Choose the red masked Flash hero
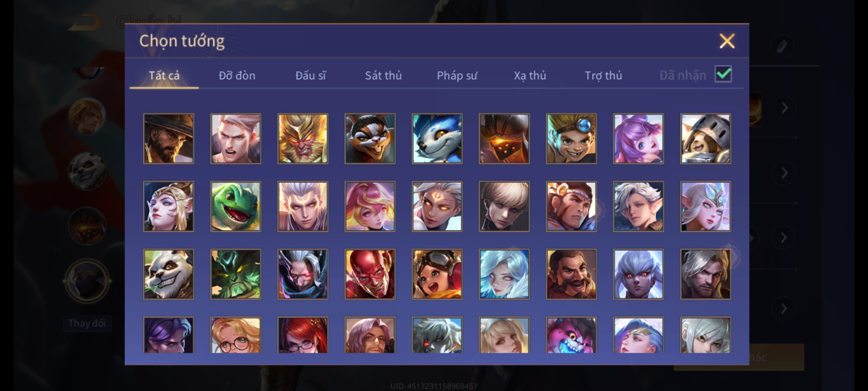 click(370, 274)
